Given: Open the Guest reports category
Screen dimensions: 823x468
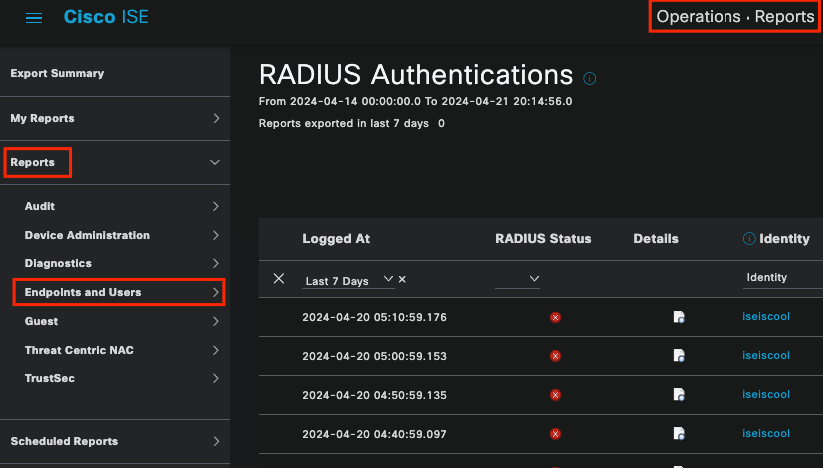Looking at the screenshot, I should pyautogui.click(x=41, y=321).
